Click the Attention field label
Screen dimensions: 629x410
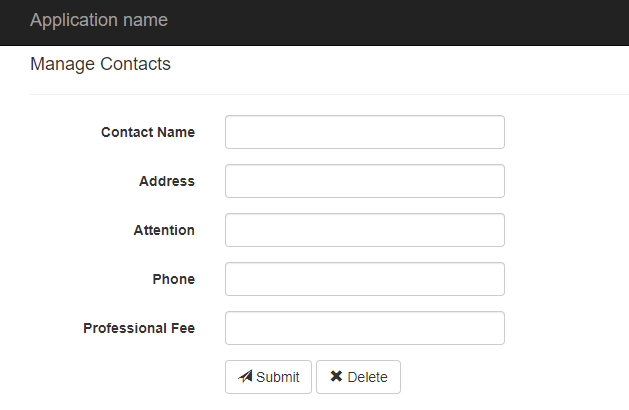164,230
